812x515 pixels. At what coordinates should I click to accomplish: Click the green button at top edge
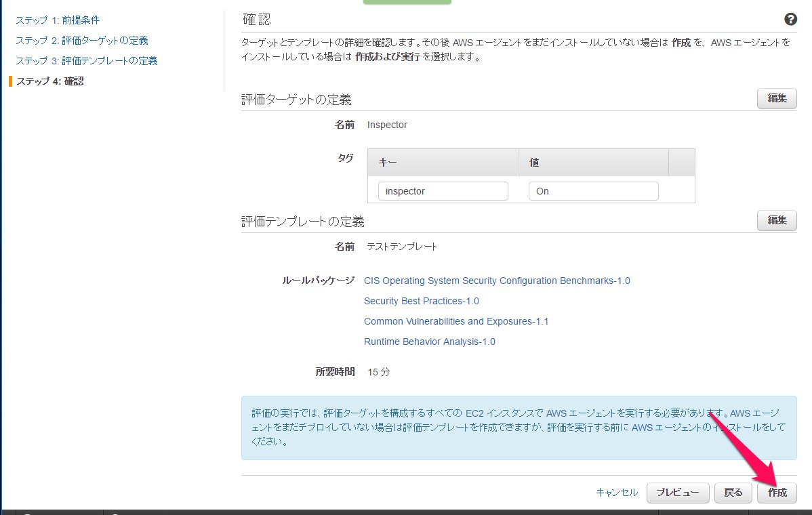click(x=407, y=2)
